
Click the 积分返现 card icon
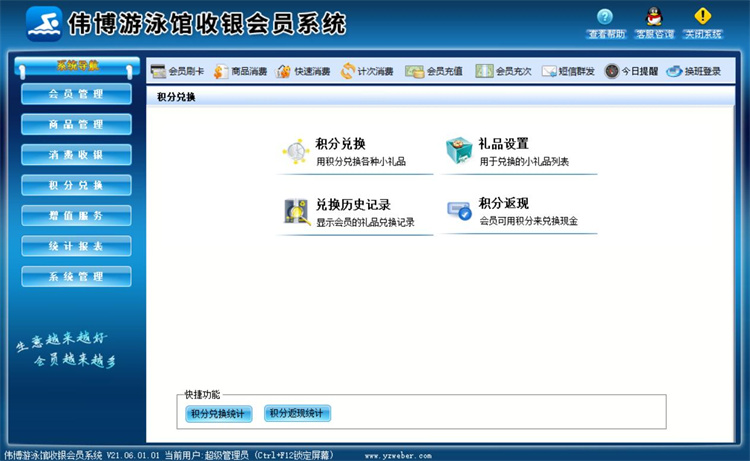pos(459,210)
